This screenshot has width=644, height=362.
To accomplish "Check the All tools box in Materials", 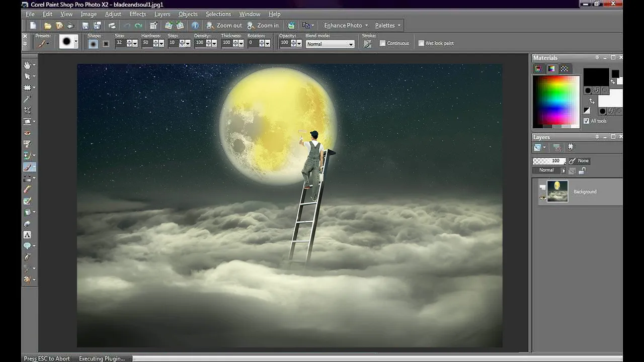I will tap(587, 121).
